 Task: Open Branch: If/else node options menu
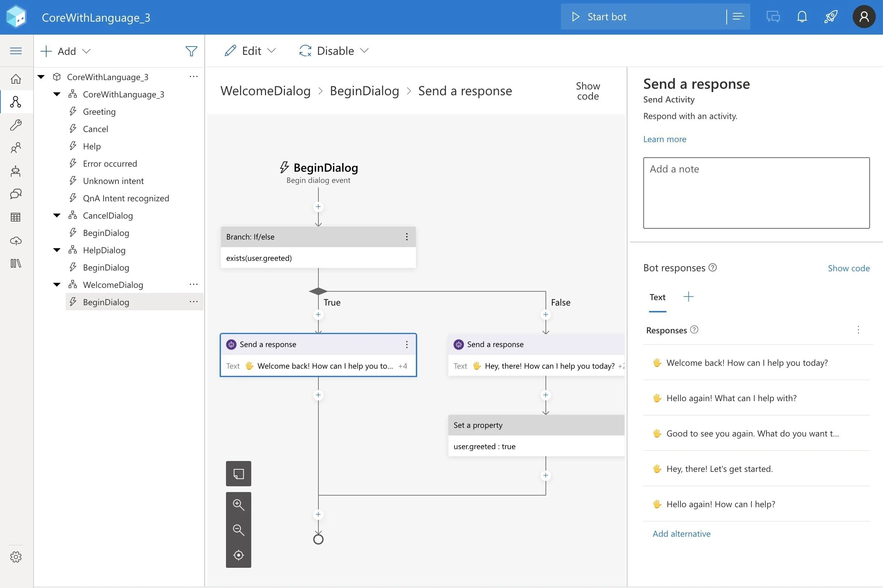406,237
